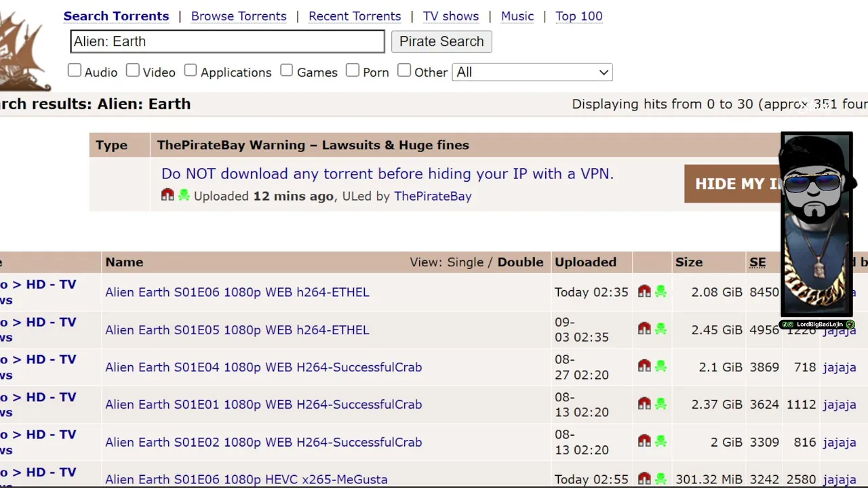Viewport: 868px width, 488px height.
Task: Open Top 100 navigation link
Action: (579, 16)
